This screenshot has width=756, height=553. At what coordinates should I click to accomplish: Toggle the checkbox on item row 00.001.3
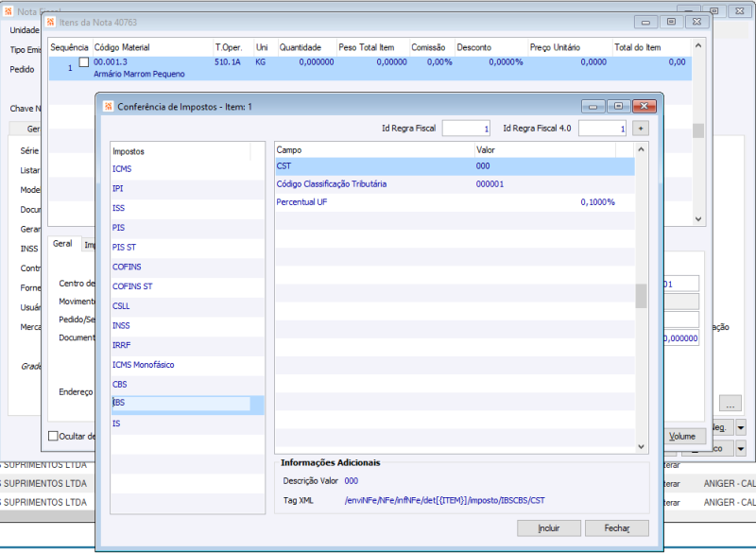pos(84,62)
